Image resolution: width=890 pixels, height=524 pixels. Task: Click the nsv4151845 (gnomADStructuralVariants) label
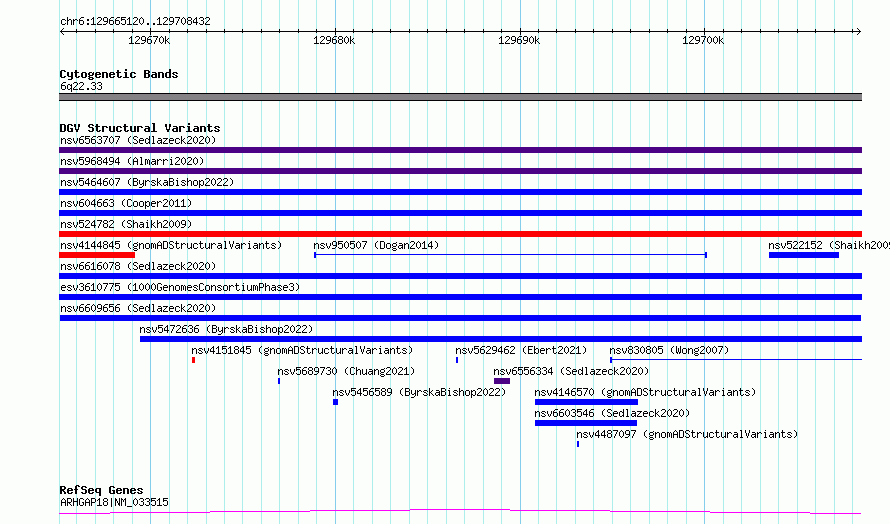click(302, 350)
